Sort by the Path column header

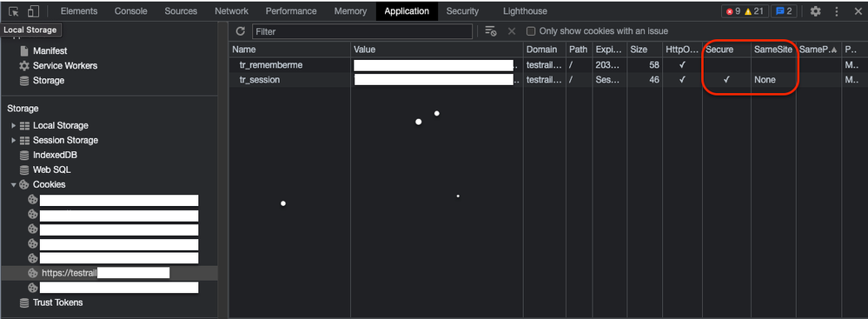tap(579, 50)
